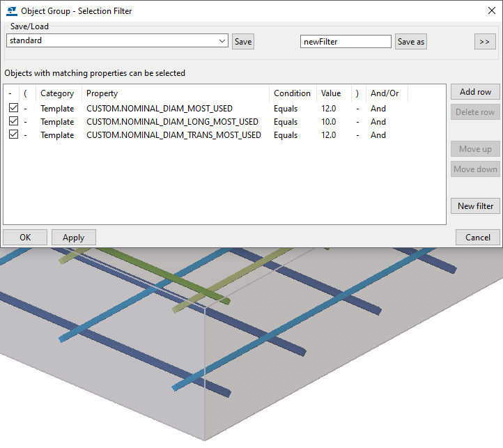Click Save button next to filter list
Screen dimensions: 503x448
click(243, 42)
